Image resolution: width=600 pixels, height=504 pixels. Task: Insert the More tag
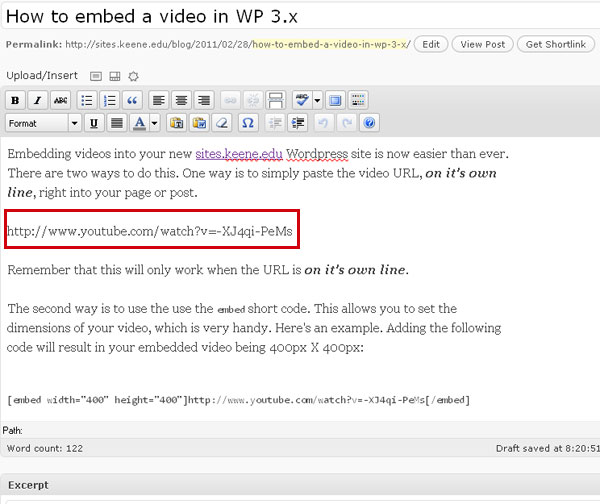pos(276,100)
